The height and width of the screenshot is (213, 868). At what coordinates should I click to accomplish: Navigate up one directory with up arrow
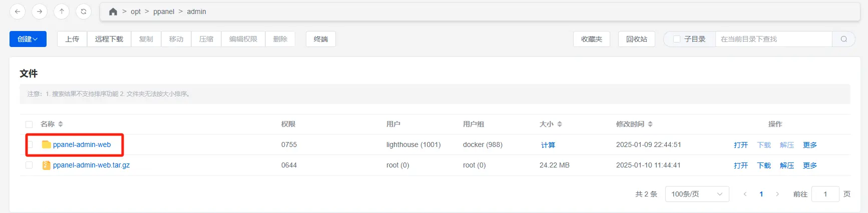point(62,11)
